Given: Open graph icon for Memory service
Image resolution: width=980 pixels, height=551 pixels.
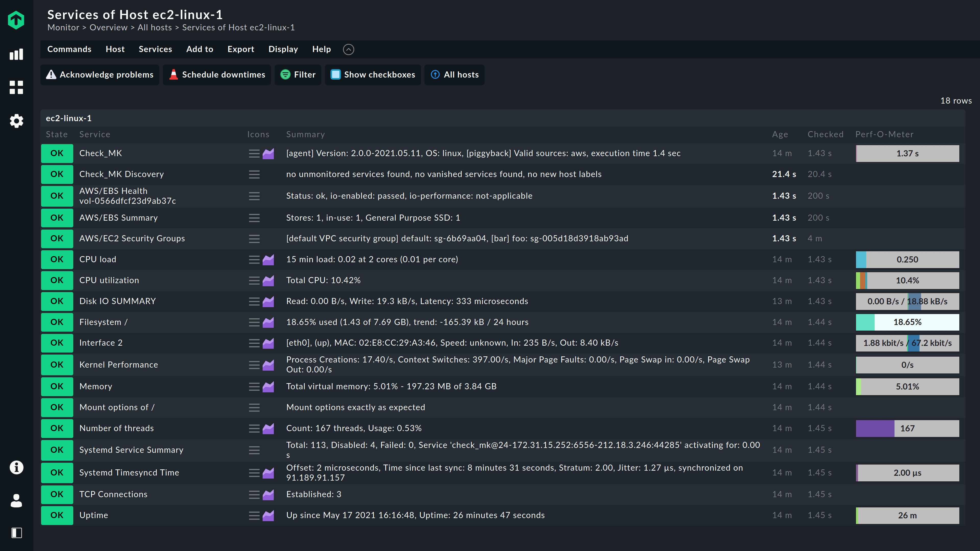Looking at the screenshot, I should click(x=268, y=387).
